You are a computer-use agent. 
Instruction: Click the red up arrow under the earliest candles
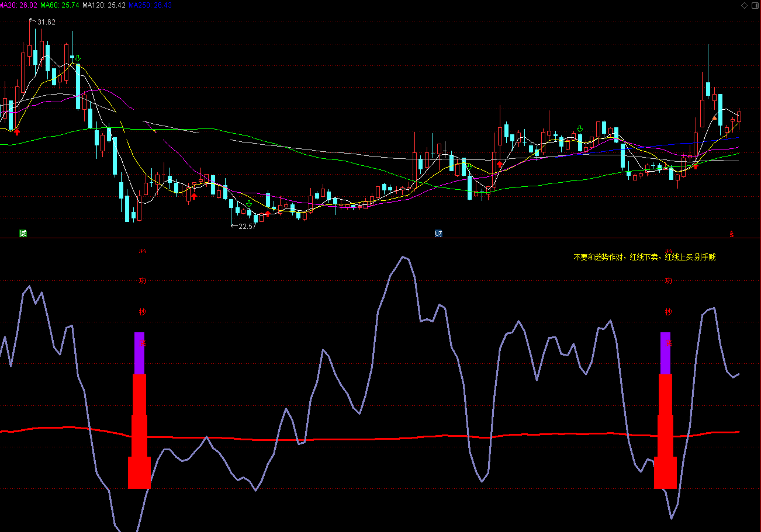[17, 132]
